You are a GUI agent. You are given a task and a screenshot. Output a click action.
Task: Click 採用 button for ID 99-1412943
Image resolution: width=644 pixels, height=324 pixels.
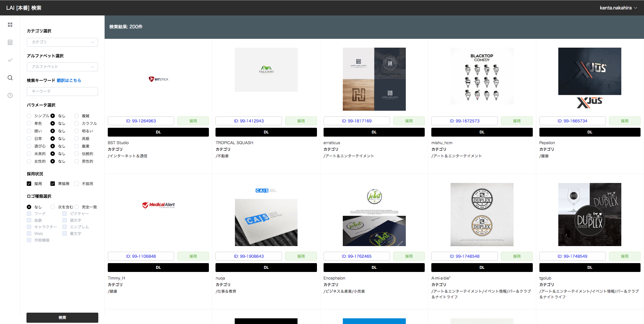(x=301, y=121)
